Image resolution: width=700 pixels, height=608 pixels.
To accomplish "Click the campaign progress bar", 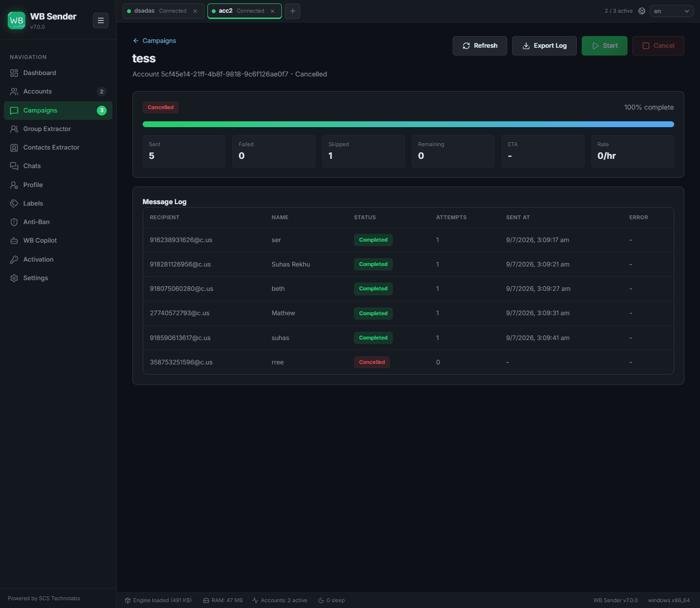I will coord(408,124).
